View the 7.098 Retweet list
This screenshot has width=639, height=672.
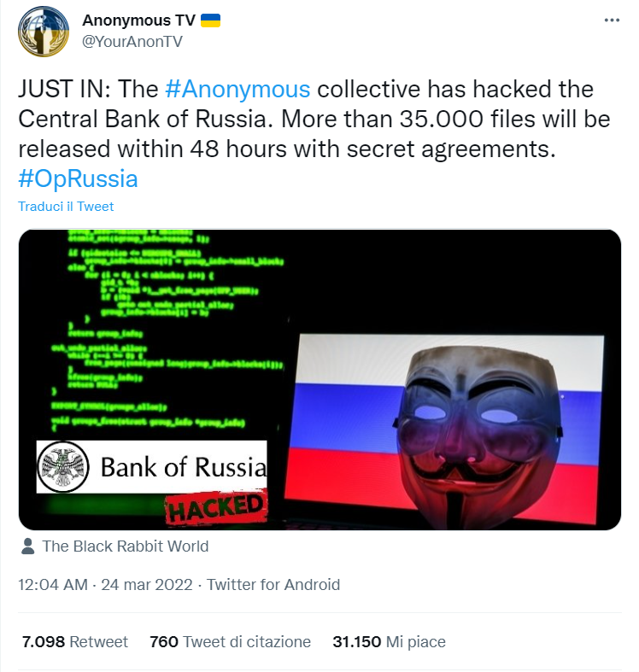pyautogui.click(x=75, y=642)
